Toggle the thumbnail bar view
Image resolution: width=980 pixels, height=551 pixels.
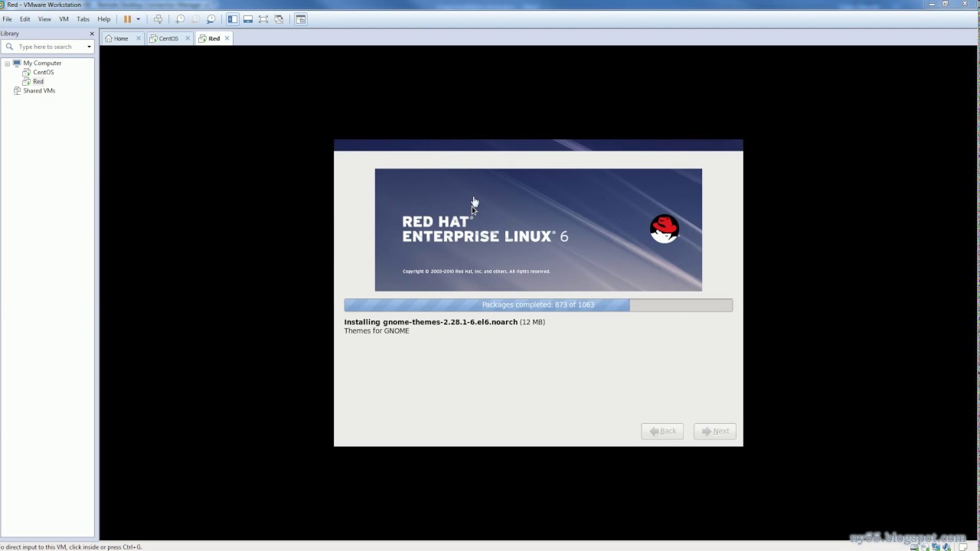pos(248,19)
